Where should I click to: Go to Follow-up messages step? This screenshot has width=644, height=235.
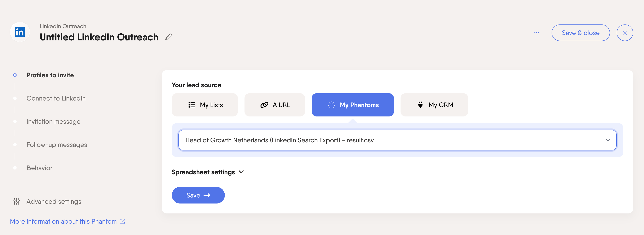57,145
